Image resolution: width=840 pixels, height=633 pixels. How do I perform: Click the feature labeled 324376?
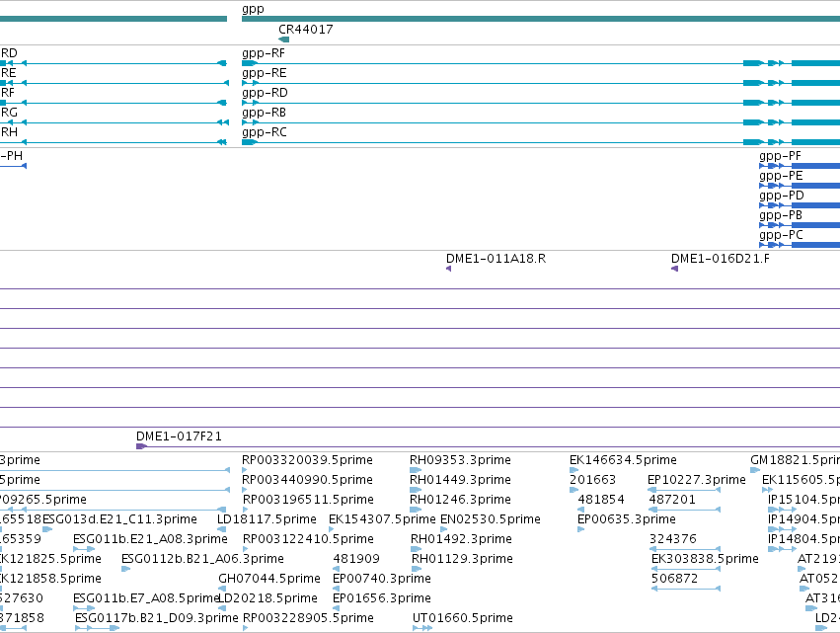(x=673, y=538)
